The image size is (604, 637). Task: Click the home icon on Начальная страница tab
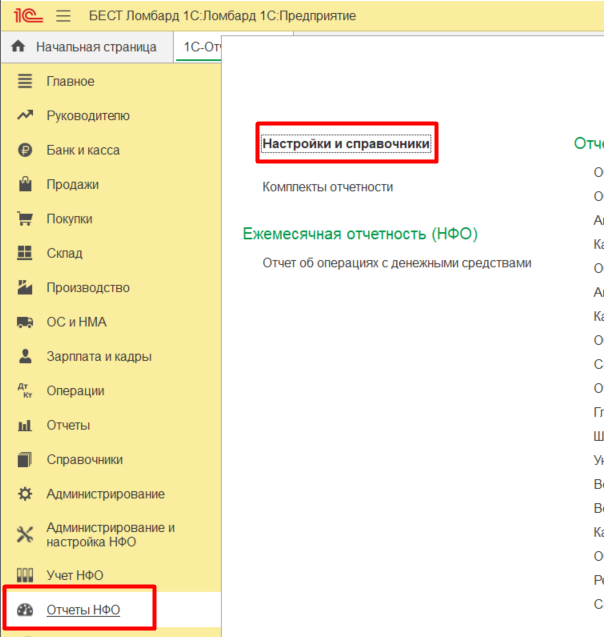[x=18, y=47]
